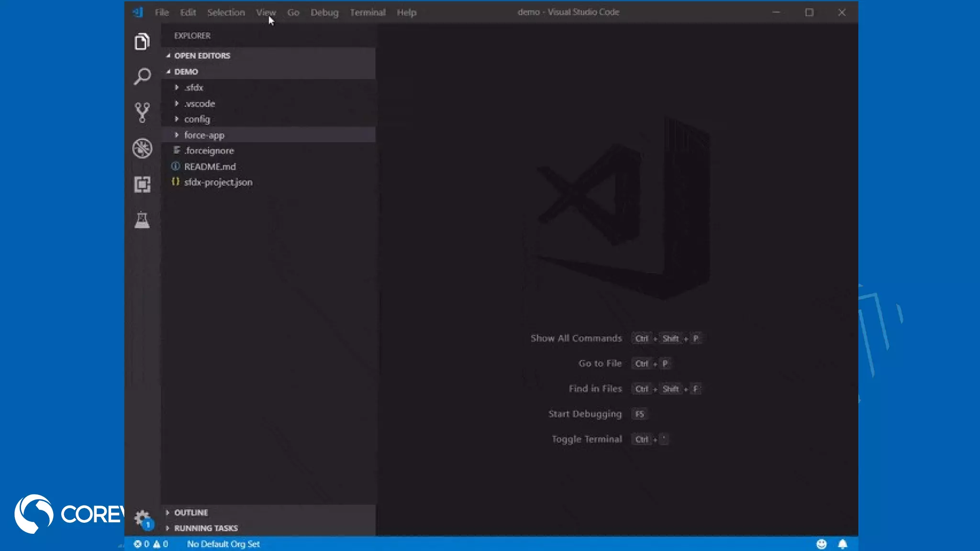Open the Terminal menu

[367, 12]
